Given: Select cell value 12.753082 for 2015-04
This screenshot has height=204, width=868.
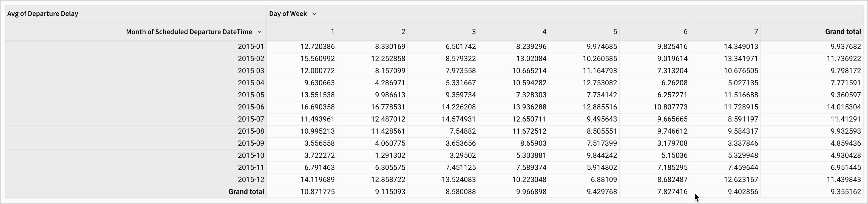Looking at the screenshot, I should point(600,83).
